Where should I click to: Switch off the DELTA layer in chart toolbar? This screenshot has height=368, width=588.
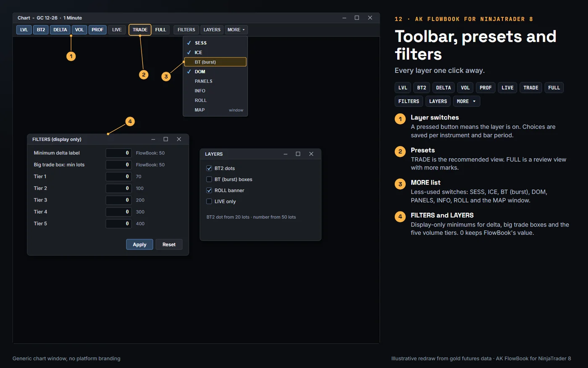pos(60,30)
